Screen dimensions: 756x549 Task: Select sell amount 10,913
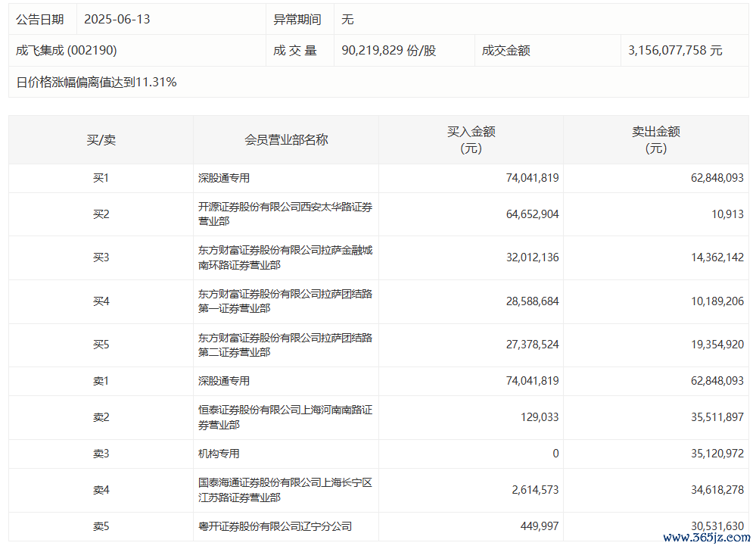click(x=728, y=214)
